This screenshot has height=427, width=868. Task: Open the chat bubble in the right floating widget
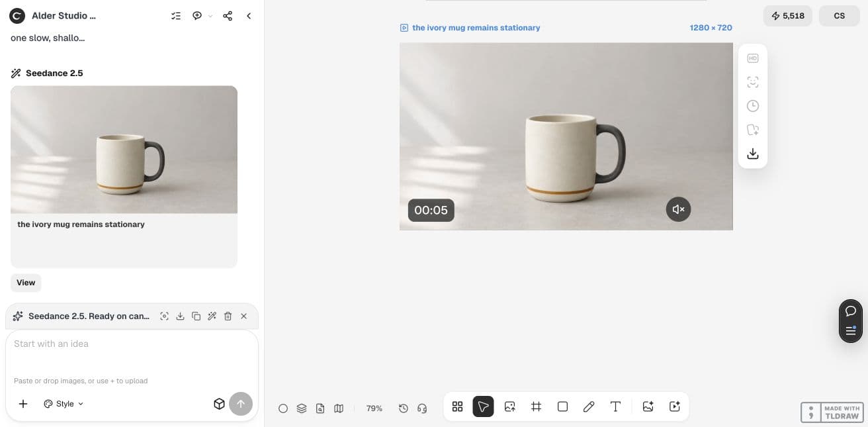[851, 311]
